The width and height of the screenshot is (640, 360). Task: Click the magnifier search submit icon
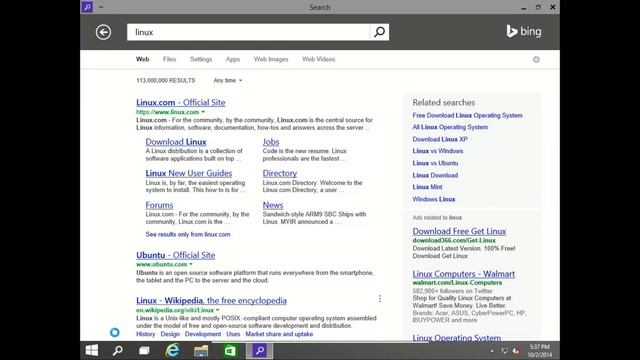(x=379, y=32)
